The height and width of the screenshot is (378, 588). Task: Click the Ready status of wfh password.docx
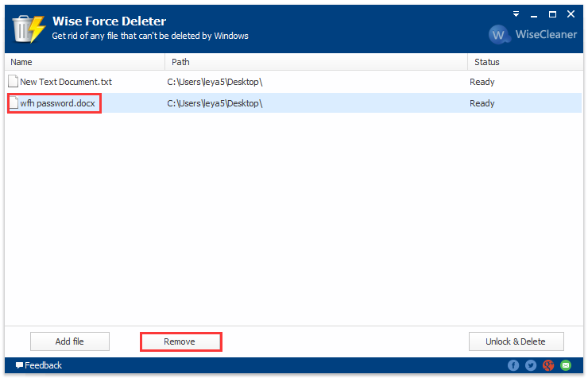(x=482, y=103)
